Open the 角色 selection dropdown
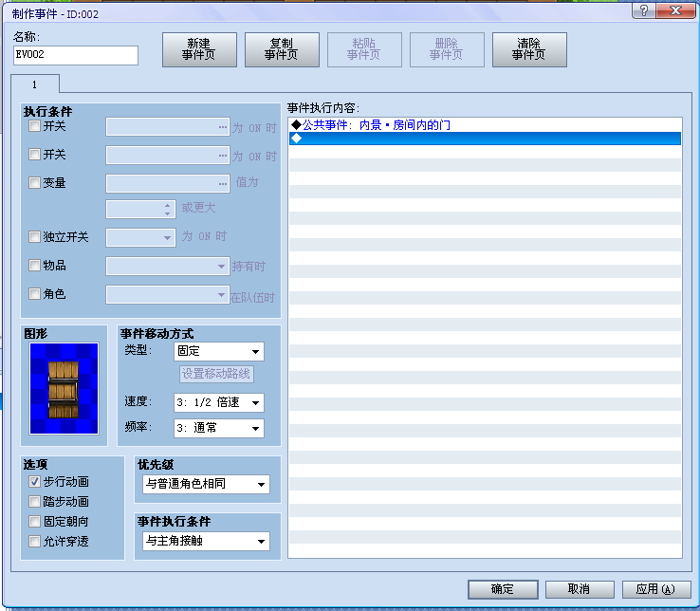The image size is (700, 611). [x=167, y=295]
